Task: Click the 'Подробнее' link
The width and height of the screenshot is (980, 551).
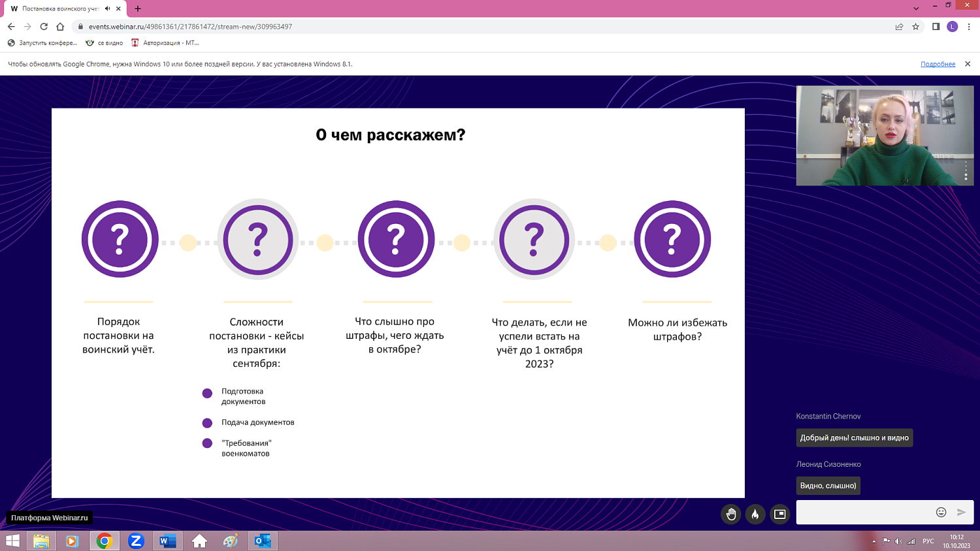Action: pos(938,64)
